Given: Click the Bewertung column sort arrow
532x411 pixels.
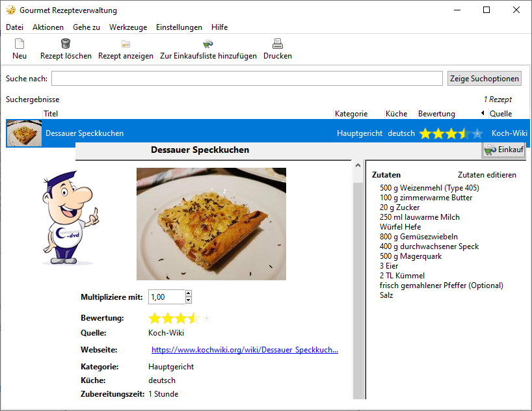Looking at the screenshot, I should click(x=483, y=114).
